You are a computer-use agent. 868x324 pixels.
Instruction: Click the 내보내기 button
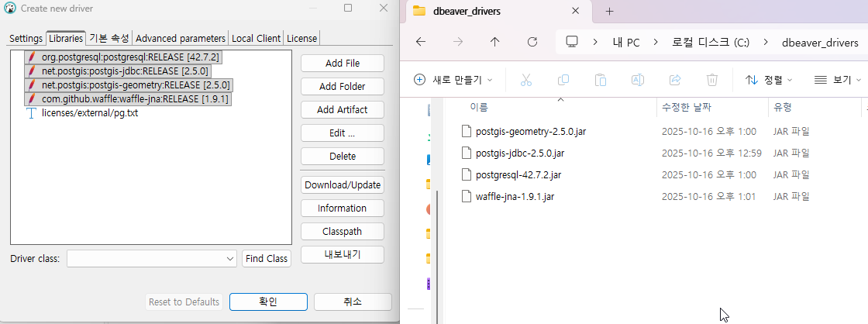[342, 255]
